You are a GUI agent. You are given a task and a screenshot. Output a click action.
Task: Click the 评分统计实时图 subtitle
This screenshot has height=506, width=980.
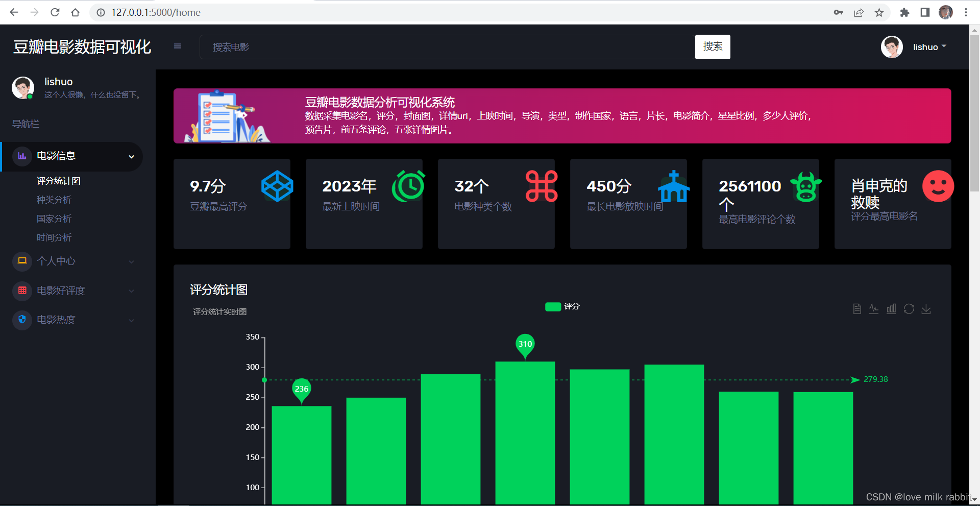click(219, 311)
